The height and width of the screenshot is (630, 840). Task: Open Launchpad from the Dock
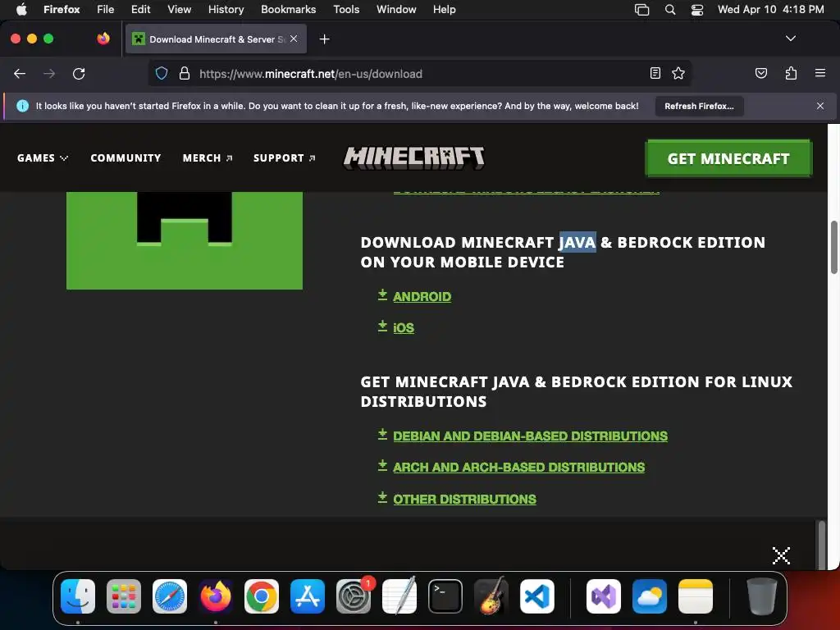[124, 596]
